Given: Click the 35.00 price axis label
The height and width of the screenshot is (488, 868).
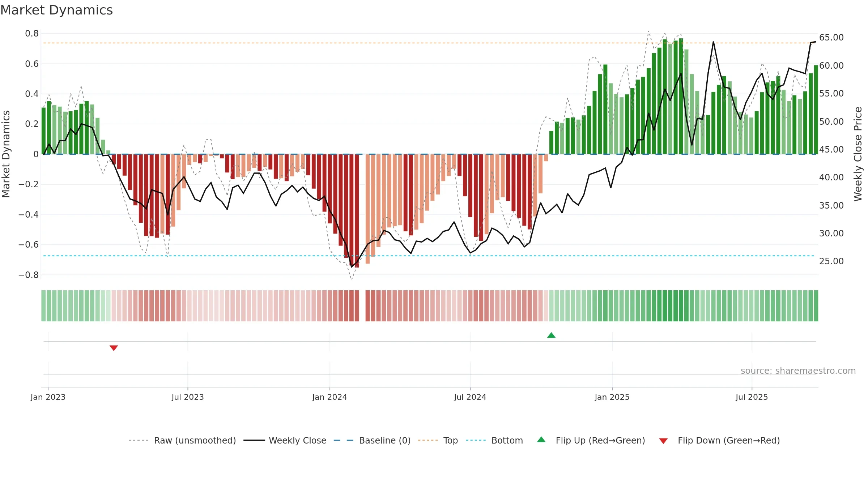Looking at the screenshot, I should (831, 205).
